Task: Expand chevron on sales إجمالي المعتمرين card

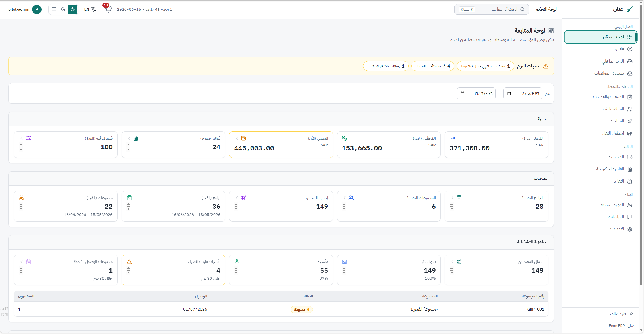Action: tap(237, 198)
